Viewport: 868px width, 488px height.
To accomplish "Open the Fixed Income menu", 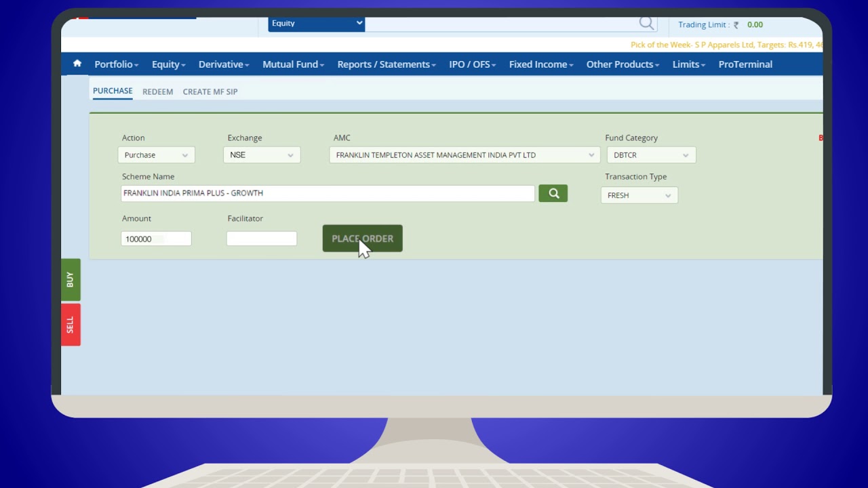I will point(541,64).
